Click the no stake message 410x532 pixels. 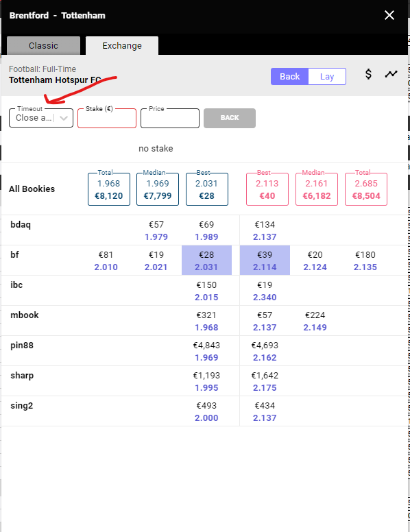pos(156,149)
